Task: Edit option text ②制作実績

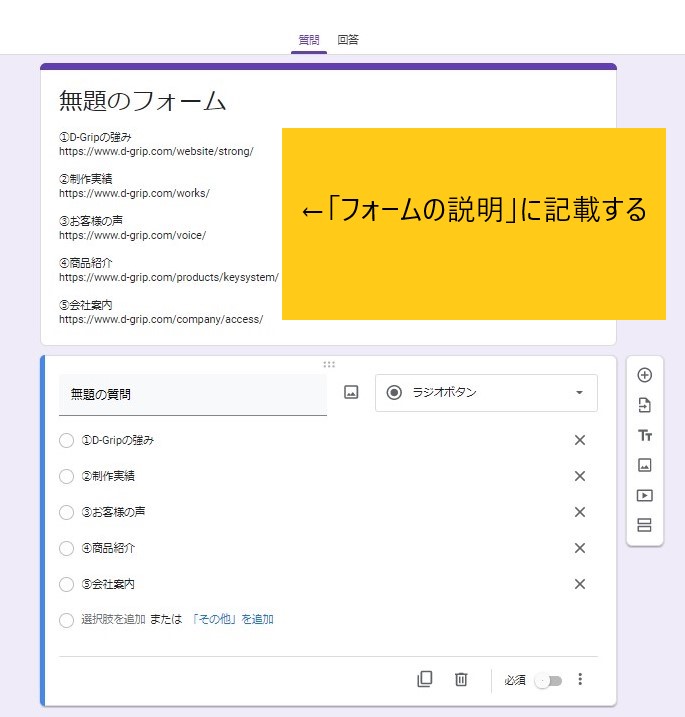Action: 108,476
